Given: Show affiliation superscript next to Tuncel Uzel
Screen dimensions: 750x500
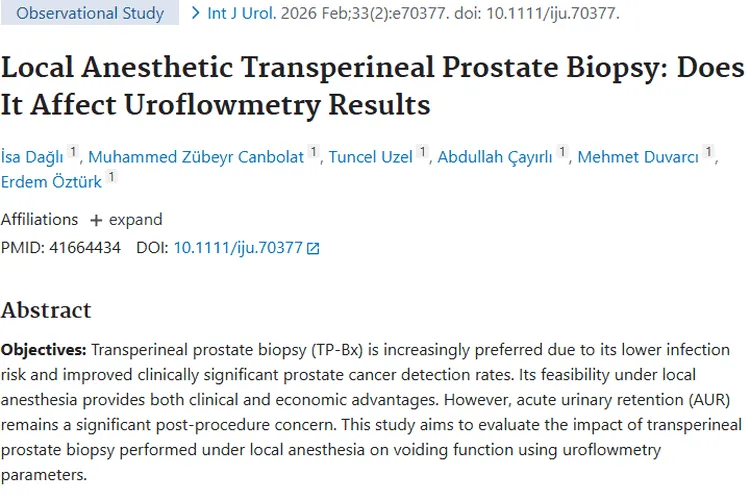Looking at the screenshot, I should 423,152.
